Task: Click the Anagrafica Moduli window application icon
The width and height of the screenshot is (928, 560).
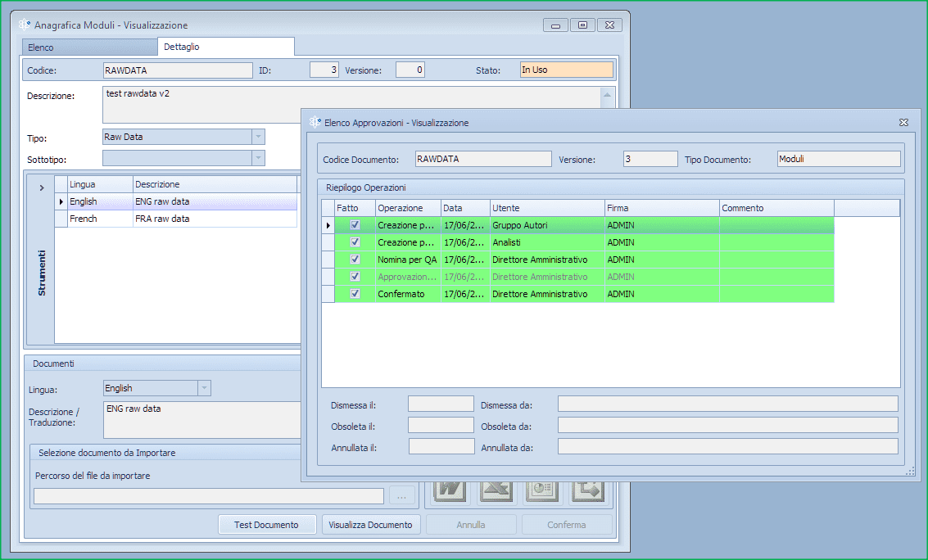Action: coord(24,25)
